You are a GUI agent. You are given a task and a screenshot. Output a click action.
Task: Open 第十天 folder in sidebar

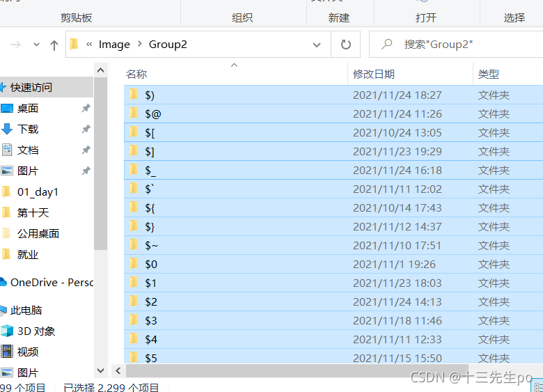33,212
